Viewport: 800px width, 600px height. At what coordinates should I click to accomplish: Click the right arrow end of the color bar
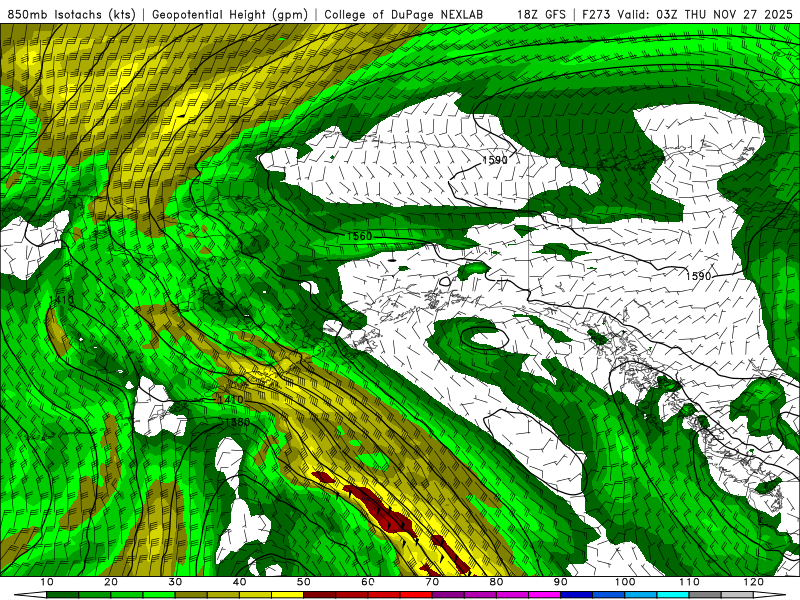coord(770,595)
